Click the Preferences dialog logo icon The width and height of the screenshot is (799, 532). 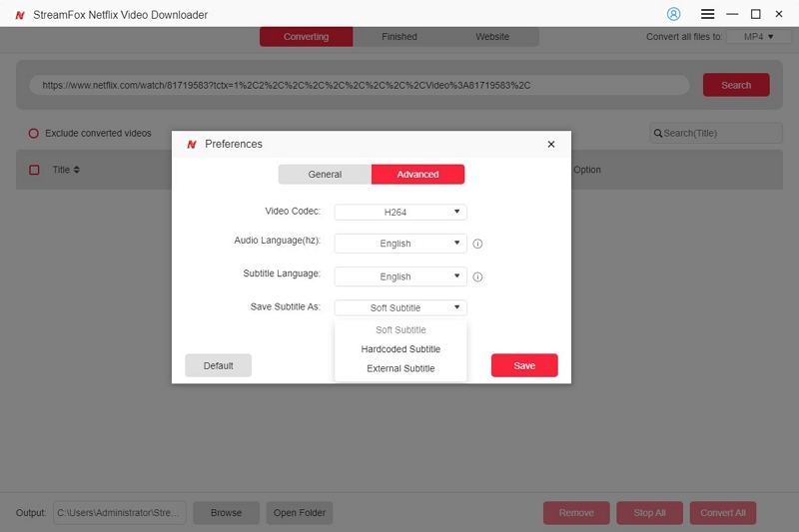[192, 145]
